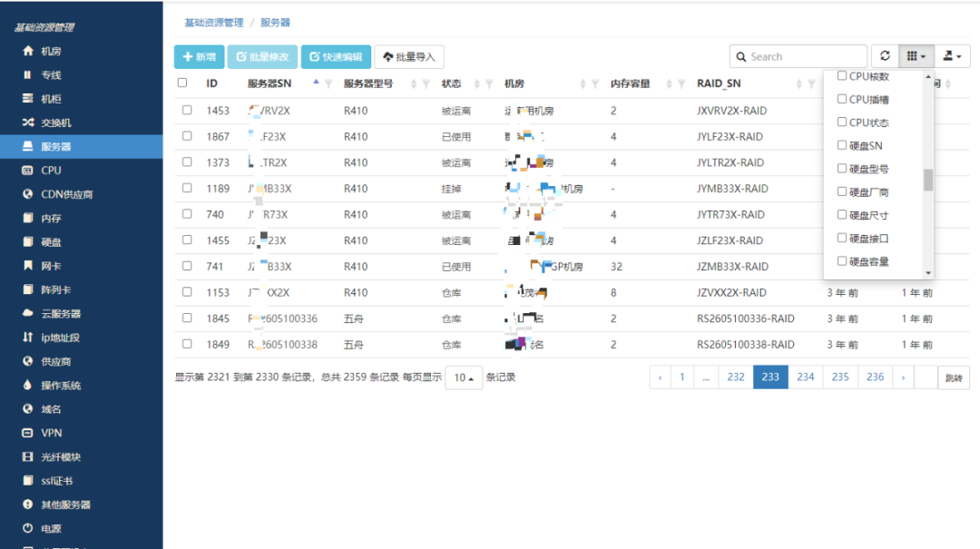Open 云服务器 in the sidebar

82,313
